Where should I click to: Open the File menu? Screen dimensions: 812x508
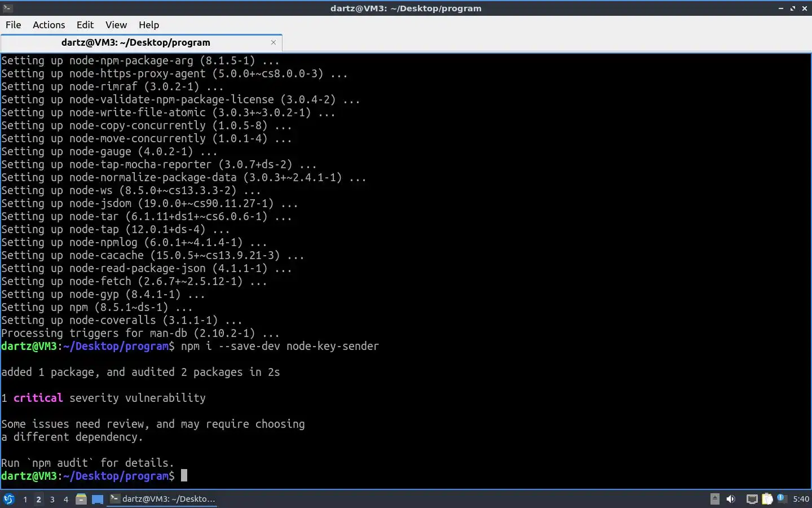tap(13, 25)
